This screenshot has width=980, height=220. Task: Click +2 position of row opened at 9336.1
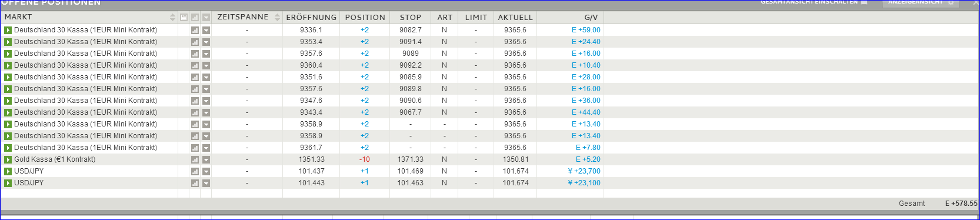pos(365,30)
